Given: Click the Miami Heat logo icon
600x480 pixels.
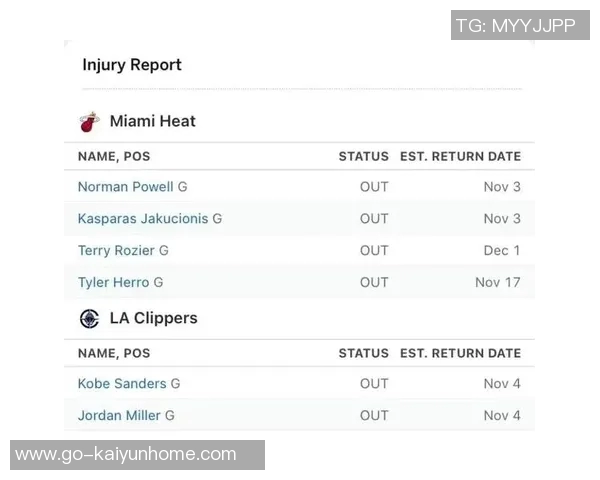Looking at the screenshot, I should pos(90,122).
